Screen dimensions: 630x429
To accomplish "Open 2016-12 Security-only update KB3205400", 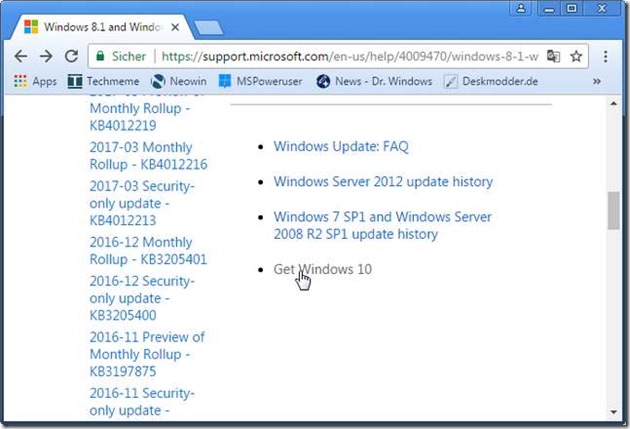I will pos(142,298).
